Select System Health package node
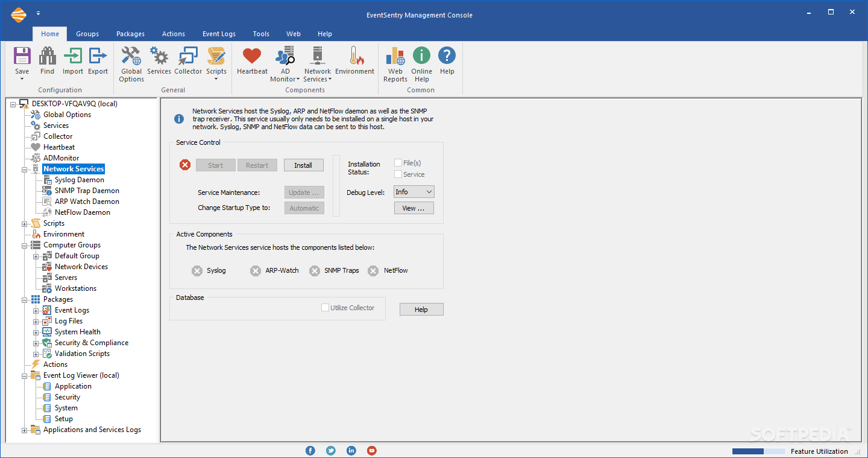This screenshot has width=868, height=458. coord(78,332)
